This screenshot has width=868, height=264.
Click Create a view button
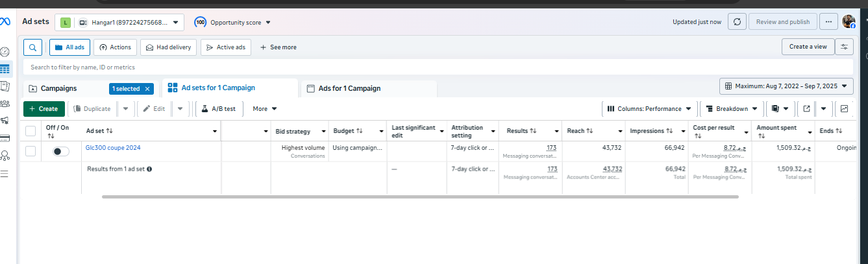pyautogui.click(x=808, y=47)
